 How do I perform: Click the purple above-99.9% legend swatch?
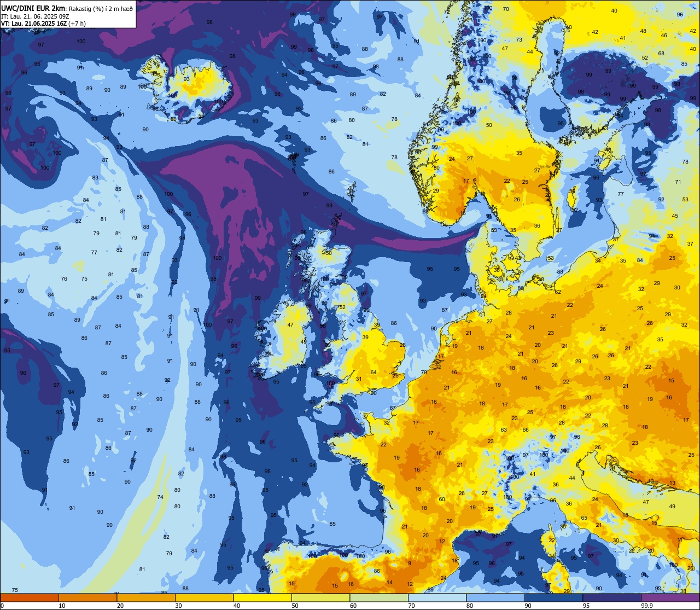point(670,598)
